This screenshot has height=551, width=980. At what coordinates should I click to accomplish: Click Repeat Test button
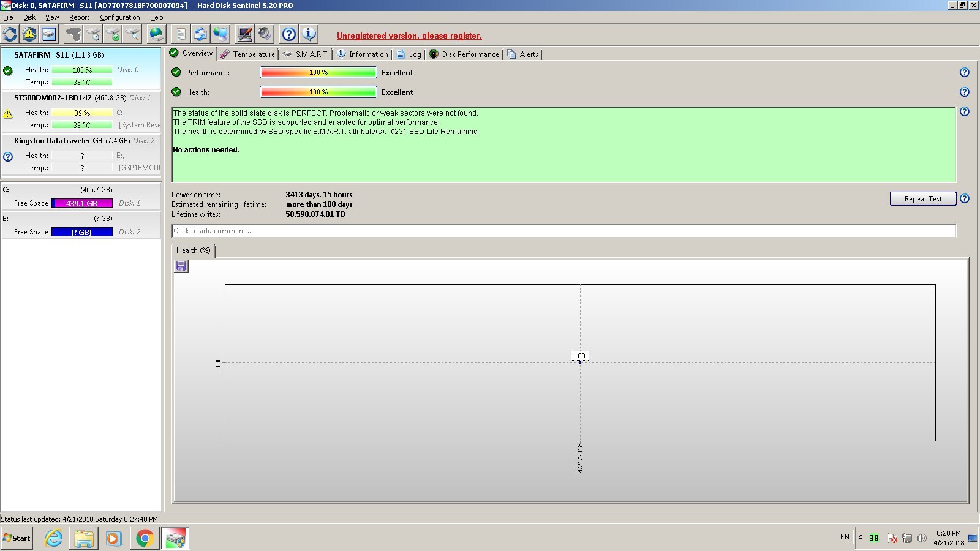[x=923, y=198]
